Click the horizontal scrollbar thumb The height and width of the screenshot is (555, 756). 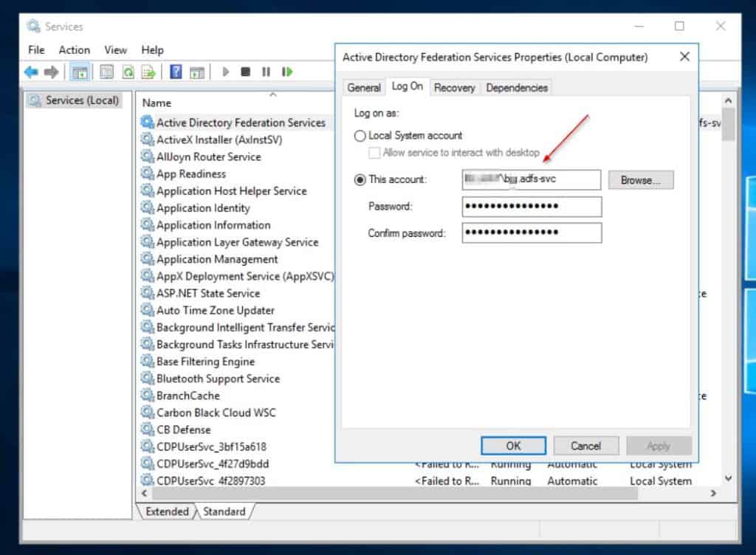(395, 493)
